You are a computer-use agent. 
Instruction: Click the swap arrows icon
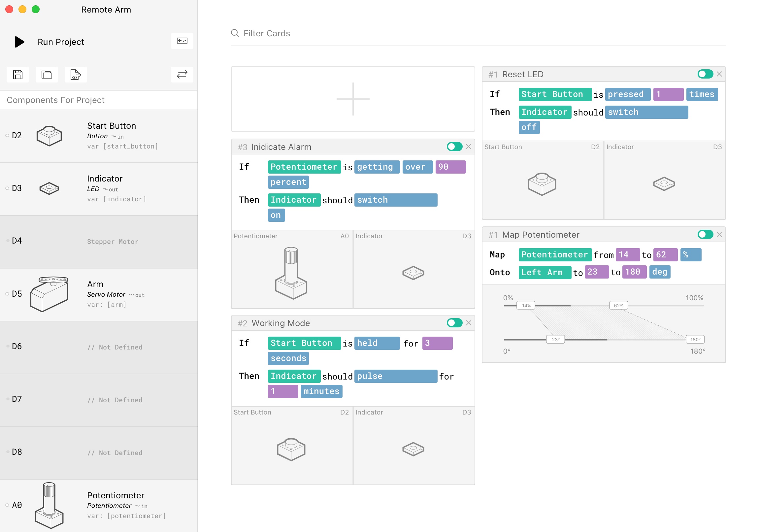click(182, 74)
